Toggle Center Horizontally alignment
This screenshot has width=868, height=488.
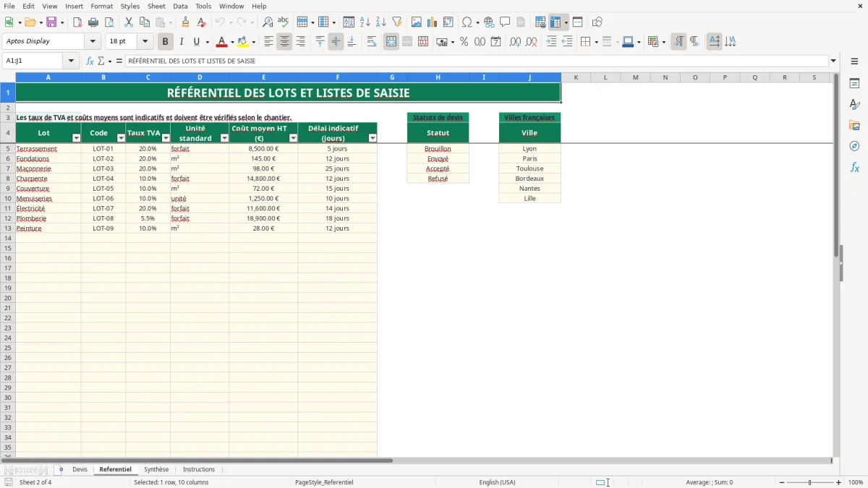[284, 42]
